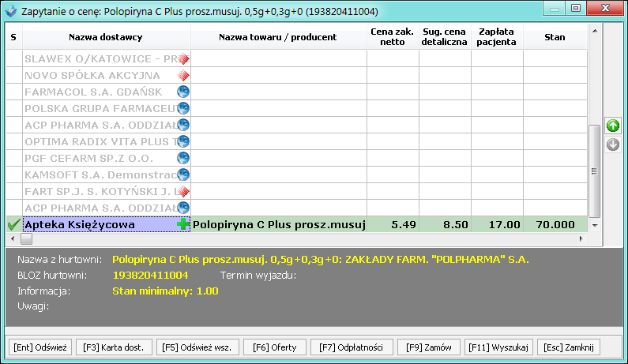
Task: Click [F5] Odśwież wsz. button
Action: [197, 347]
